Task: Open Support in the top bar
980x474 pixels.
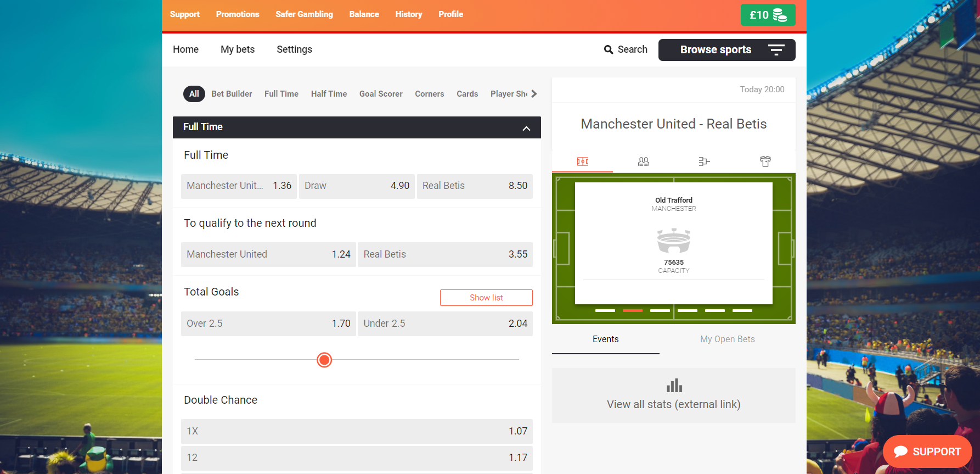Action: click(x=185, y=14)
